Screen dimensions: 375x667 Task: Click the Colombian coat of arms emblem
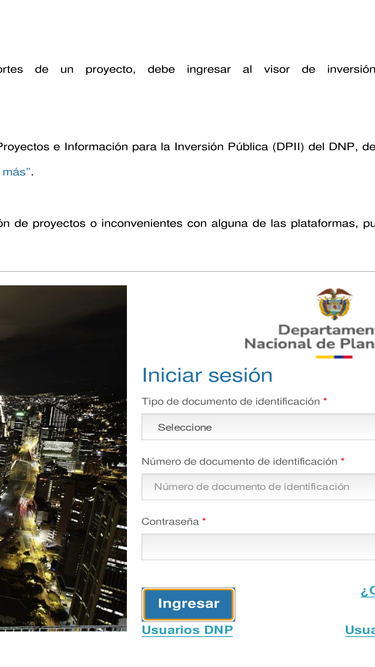[x=335, y=304]
